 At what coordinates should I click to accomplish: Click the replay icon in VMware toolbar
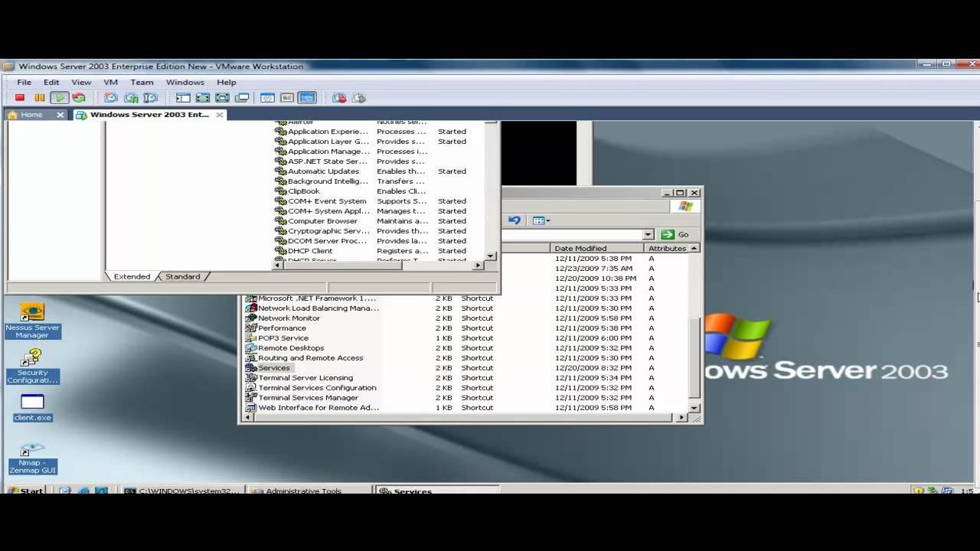point(359,98)
